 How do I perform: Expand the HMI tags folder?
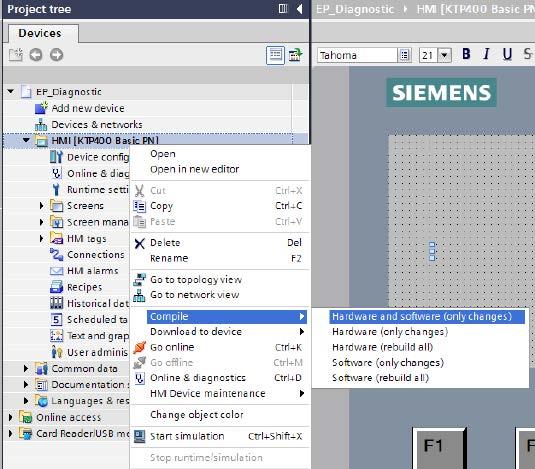click(41, 238)
